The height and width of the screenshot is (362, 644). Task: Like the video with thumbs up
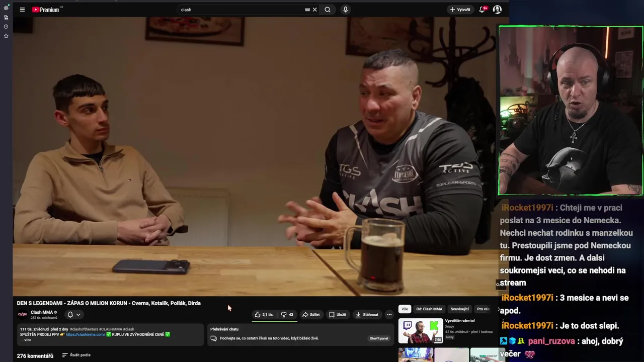(x=264, y=315)
